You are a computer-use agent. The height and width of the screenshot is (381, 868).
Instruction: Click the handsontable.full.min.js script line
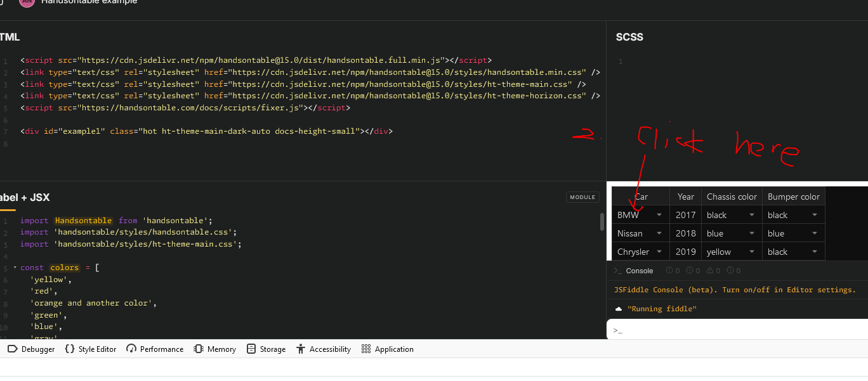256,60
